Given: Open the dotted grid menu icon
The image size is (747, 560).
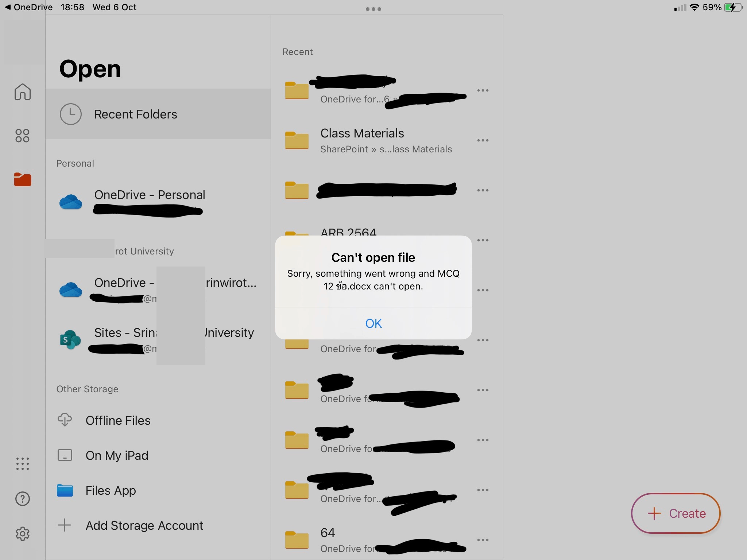Looking at the screenshot, I should [x=23, y=464].
